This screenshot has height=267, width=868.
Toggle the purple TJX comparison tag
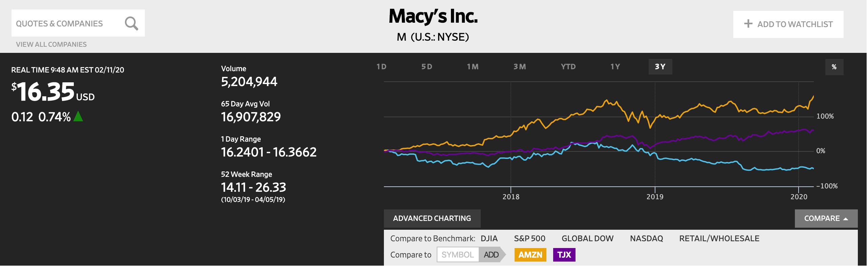[x=564, y=255]
